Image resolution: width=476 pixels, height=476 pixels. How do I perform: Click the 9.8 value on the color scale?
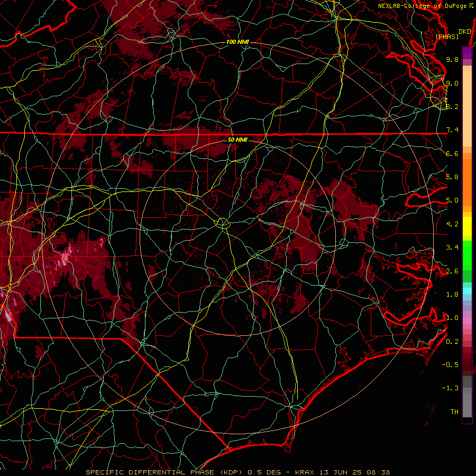pos(452,59)
